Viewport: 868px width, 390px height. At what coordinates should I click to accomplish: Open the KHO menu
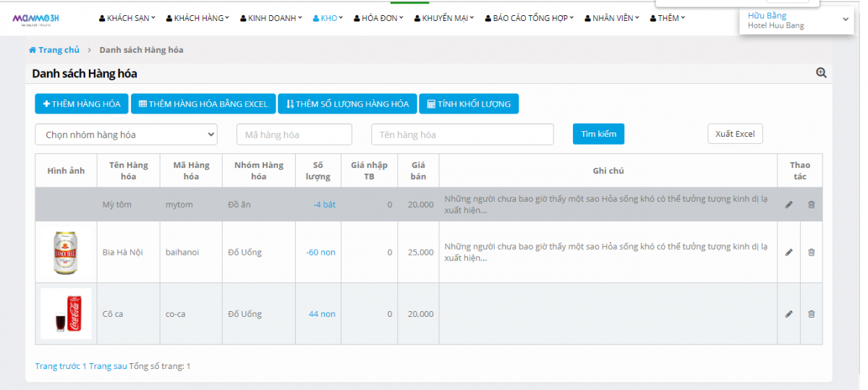328,18
